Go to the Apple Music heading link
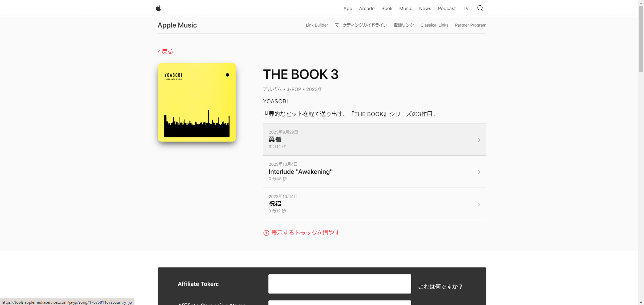Image resolution: width=644 pixels, height=305 pixels. pos(177,25)
